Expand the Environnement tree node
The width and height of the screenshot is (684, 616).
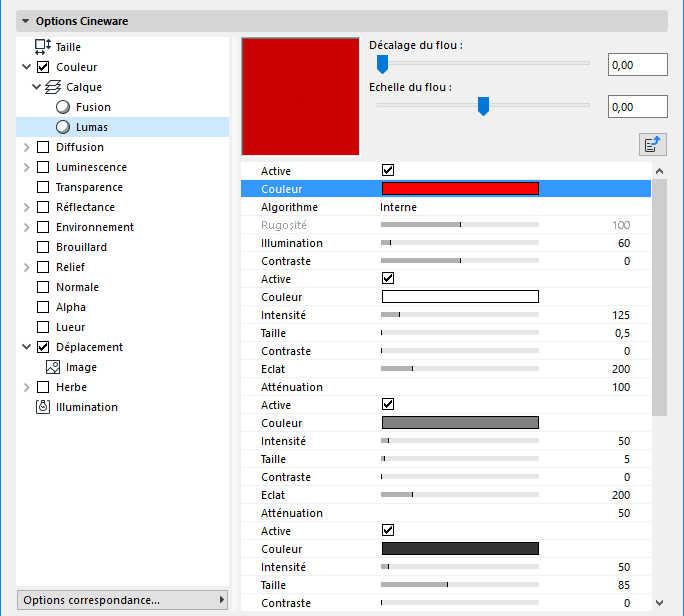(27, 227)
